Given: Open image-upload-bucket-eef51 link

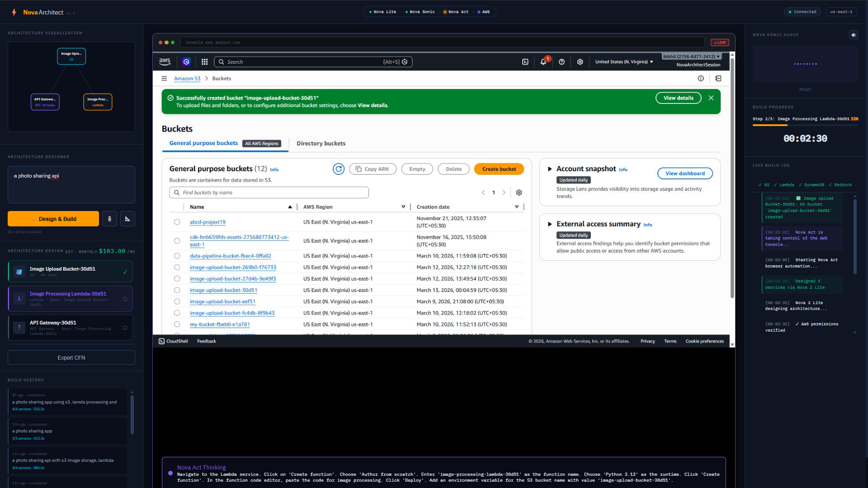Looking at the screenshot, I should coord(222,301).
